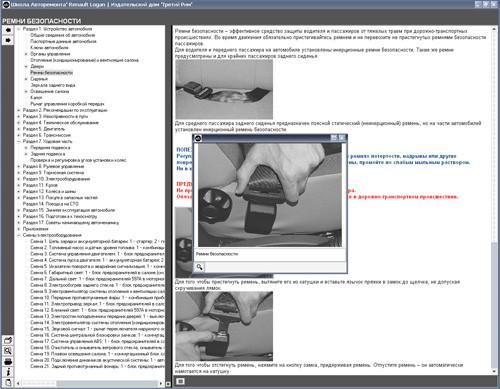
Task: Collapse Раздел 1 Устройство автомобиля node
Action: (x=19, y=29)
